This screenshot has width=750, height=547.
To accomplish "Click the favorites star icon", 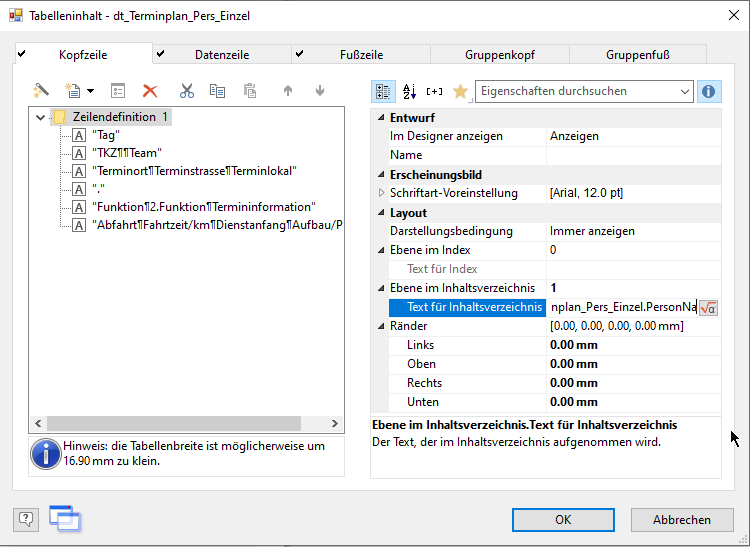I will click(x=460, y=91).
